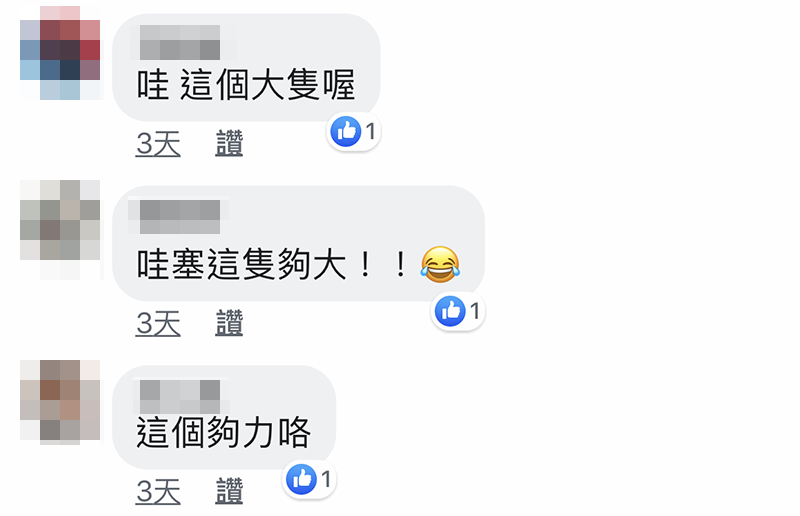
Task: Click the comment text "哇 這個大隻喔"
Action: [246, 85]
